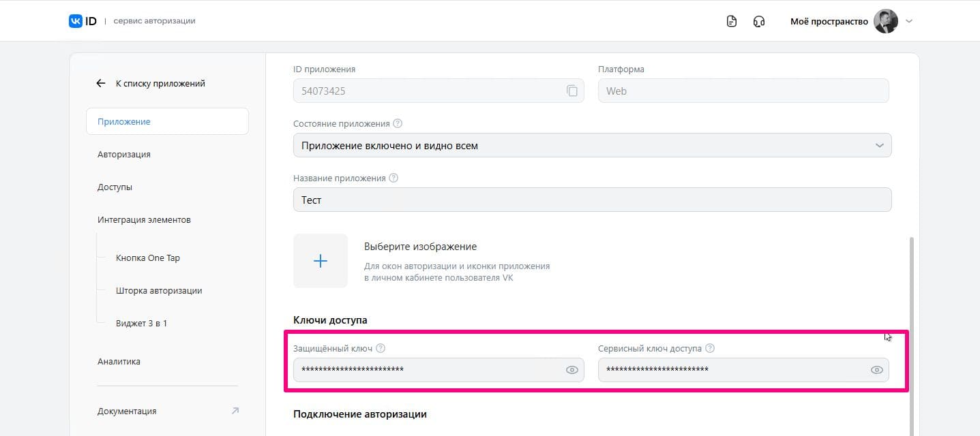980x436 pixels.
Task: Open Кнопка One Tap settings
Action: (148, 258)
